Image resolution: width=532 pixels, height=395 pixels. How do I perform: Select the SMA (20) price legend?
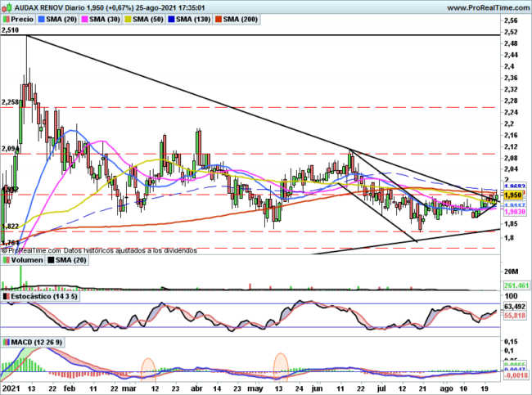[57, 20]
